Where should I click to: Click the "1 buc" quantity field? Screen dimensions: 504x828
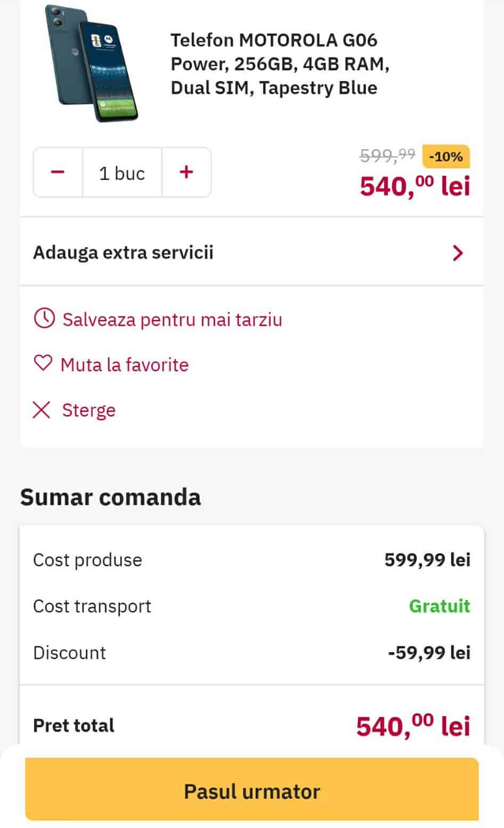(122, 173)
